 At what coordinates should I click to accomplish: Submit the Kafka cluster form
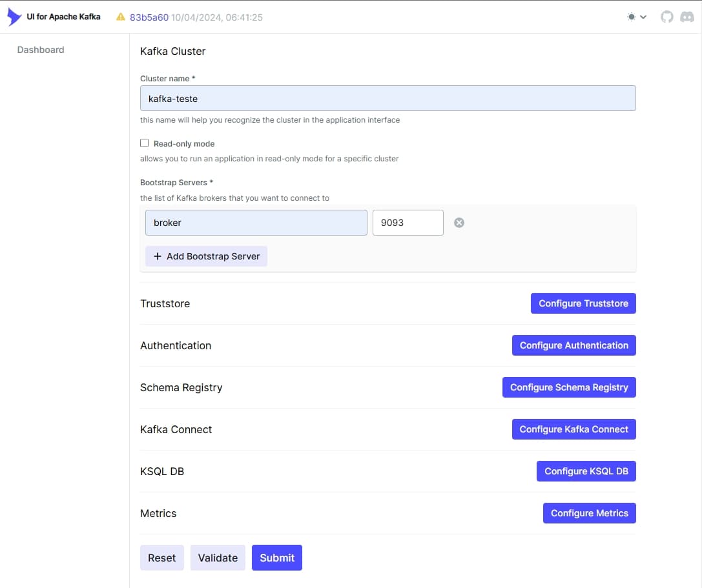click(x=277, y=558)
